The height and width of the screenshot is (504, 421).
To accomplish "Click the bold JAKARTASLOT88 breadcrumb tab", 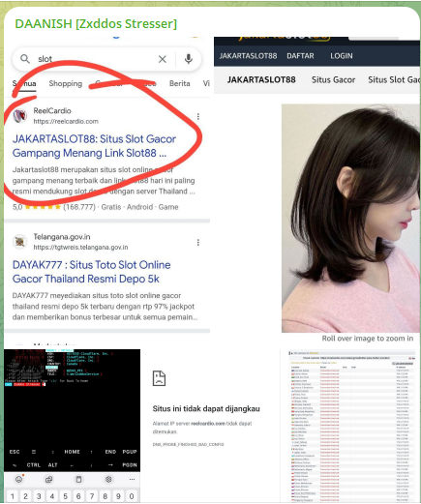I will click(x=261, y=80).
